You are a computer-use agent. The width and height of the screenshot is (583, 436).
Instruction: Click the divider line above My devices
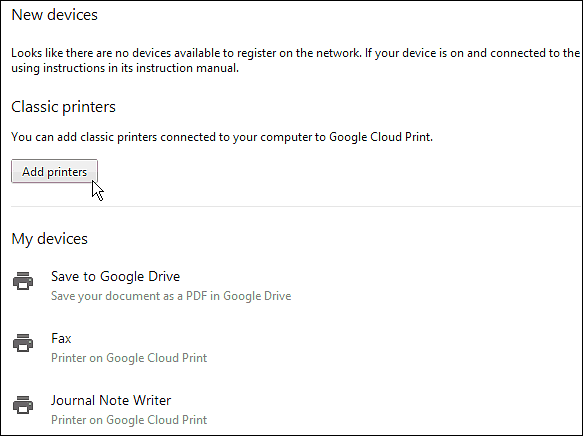(x=296, y=206)
